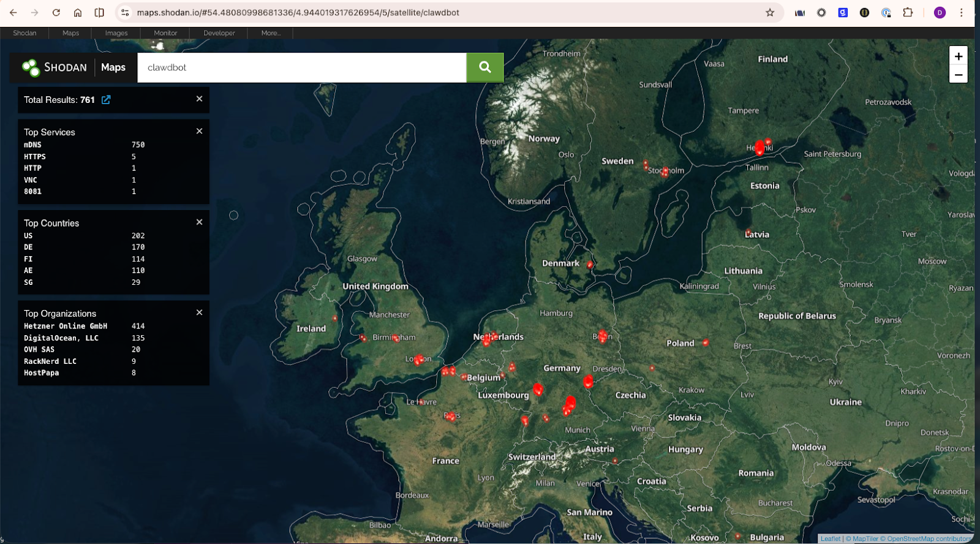Open the Leaflet attribution link
Screen dimensions: 980x544
click(831, 539)
